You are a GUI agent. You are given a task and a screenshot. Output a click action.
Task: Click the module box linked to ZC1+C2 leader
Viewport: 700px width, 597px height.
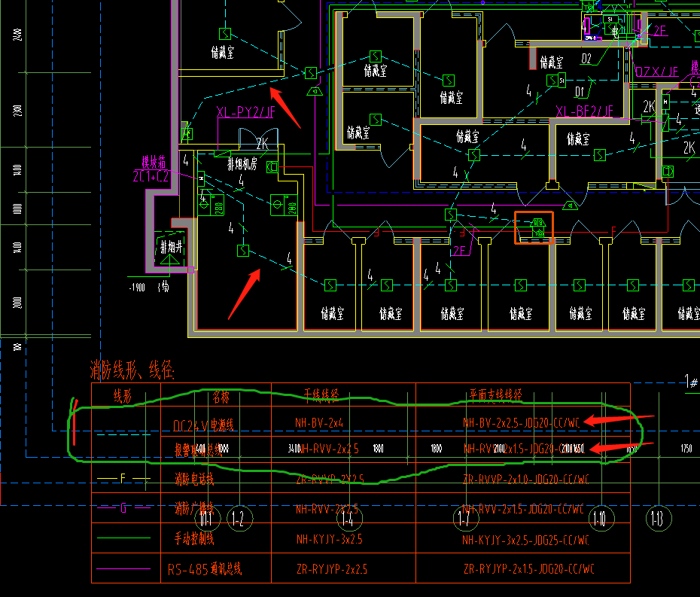[x=201, y=178]
